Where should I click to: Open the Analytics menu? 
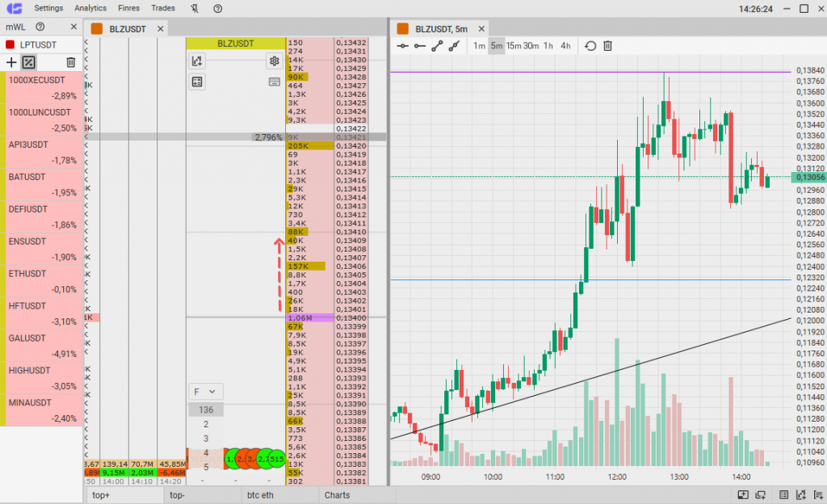(x=90, y=8)
